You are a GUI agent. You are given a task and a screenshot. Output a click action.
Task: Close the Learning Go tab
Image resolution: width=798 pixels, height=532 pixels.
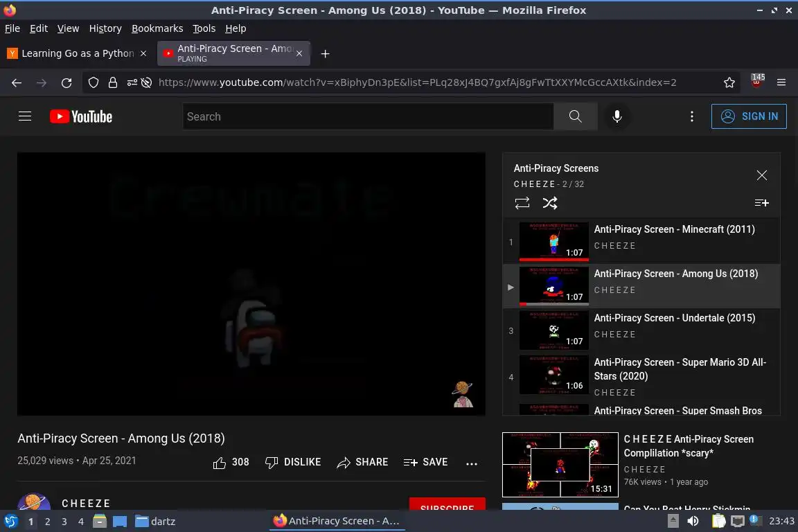coord(143,53)
